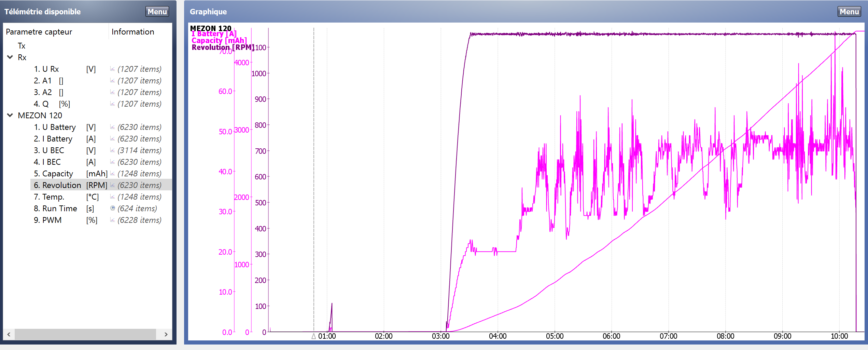Select the Tx entry in the tree
This screenshot has width=868, height=350.
(22, 46)
